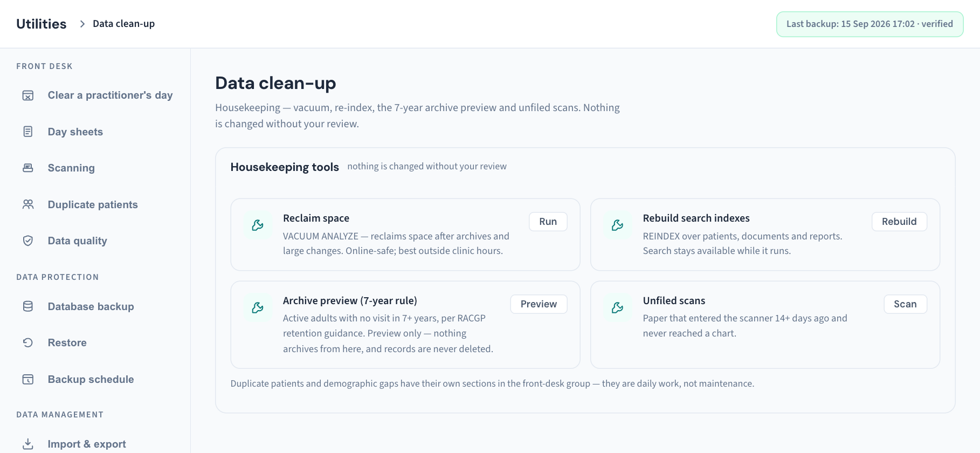Click the Data clean-up page heading
Viewport: 980px width, 453px height.
275,83
